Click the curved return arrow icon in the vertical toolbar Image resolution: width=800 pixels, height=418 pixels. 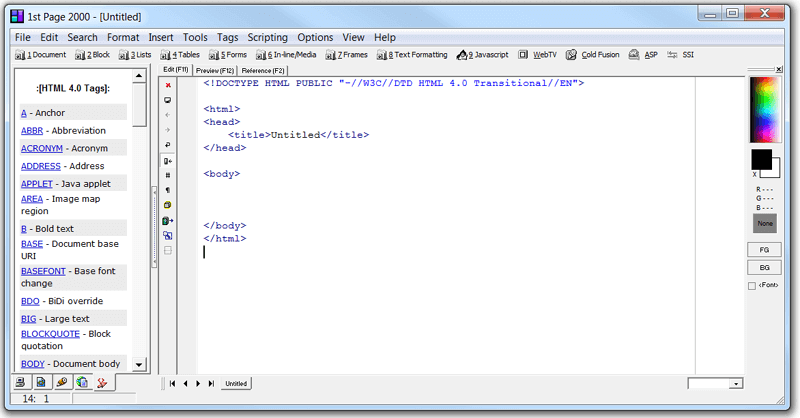coord(168,145)
